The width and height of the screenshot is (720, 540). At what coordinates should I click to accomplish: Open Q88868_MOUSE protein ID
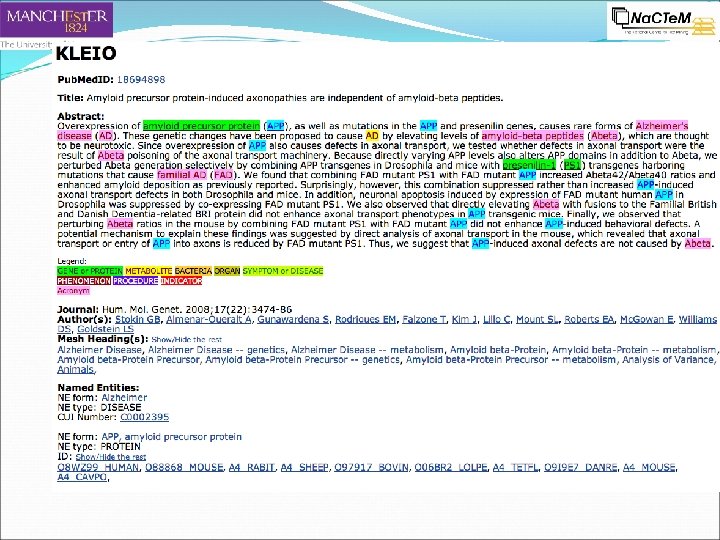[x=184, y=467]
